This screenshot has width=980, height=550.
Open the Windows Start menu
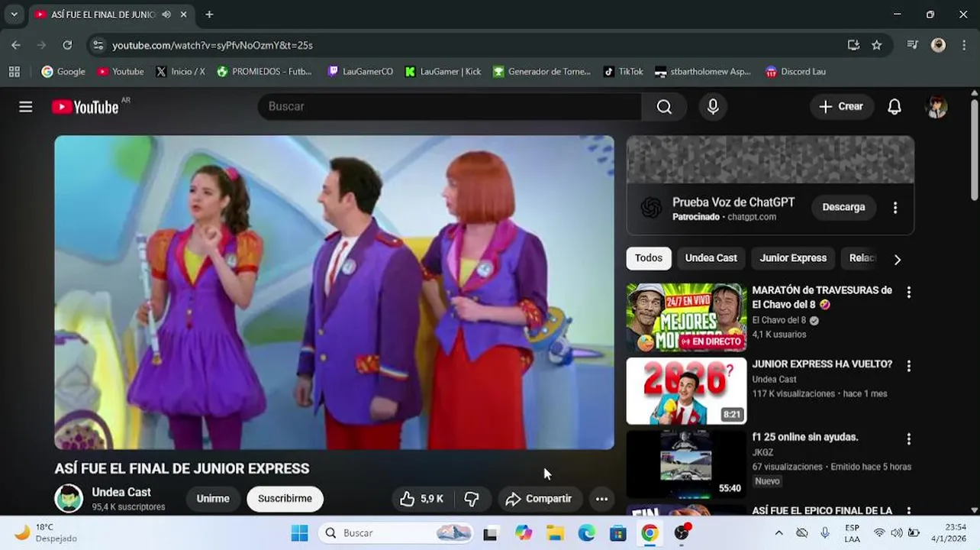(299, 533)
